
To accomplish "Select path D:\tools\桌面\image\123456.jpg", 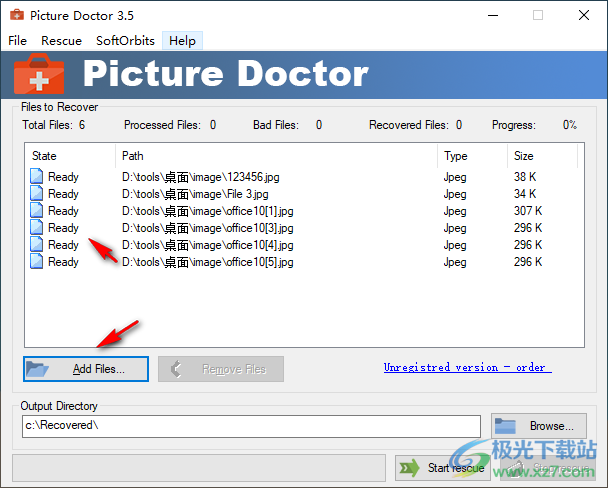I will tap(200, 177).
